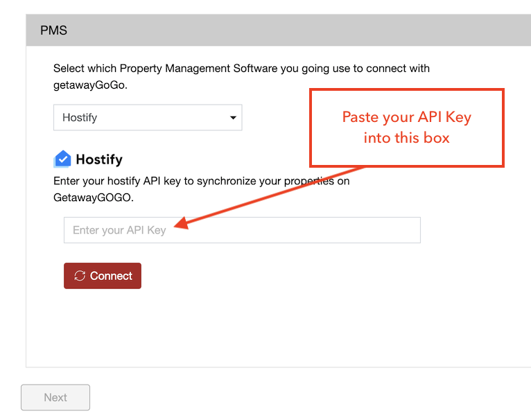
Task: Click the PMS section header
Action: click(x=279, y=30)
